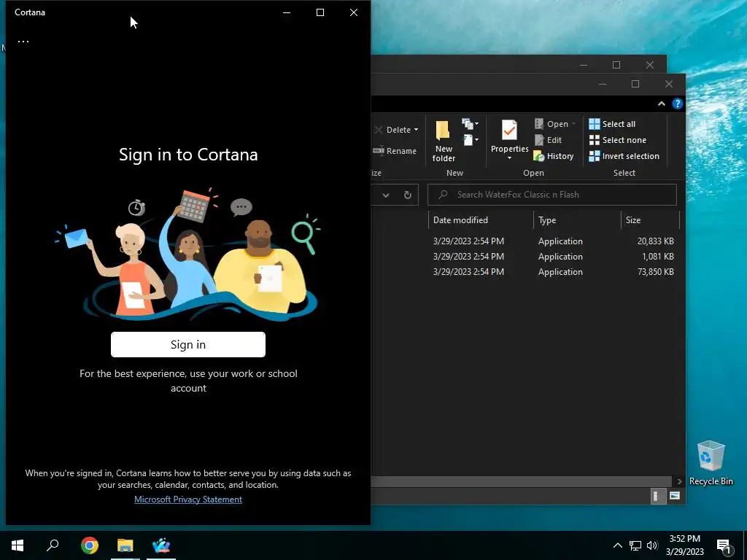747x560 pixels.
Task: Close the front File Explorer window
Action: point(669,84)
